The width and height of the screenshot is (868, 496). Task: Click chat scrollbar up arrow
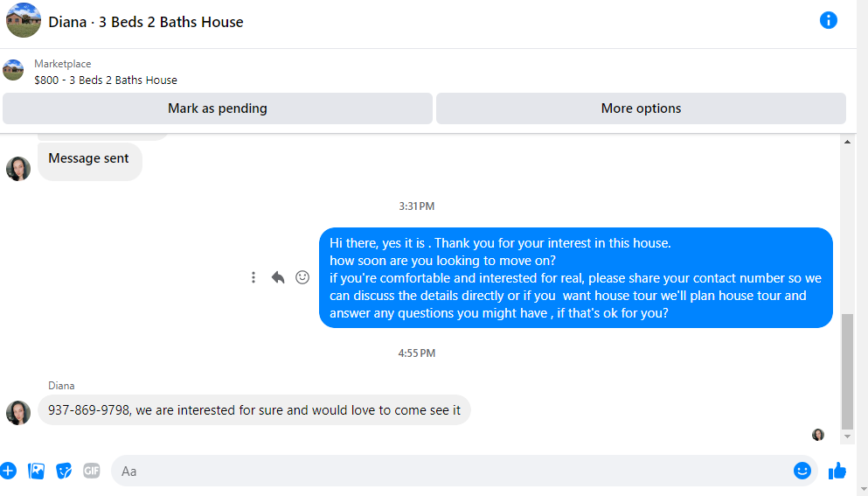847,143
